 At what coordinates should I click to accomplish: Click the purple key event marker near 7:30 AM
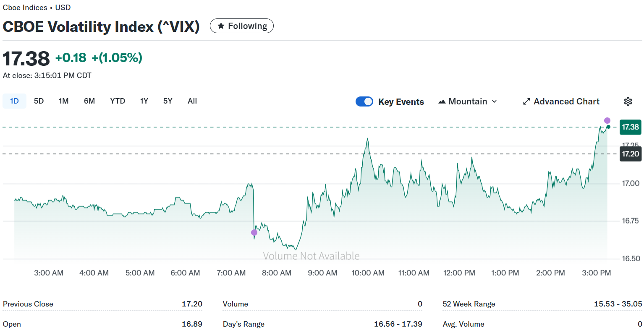coord(254,233)
